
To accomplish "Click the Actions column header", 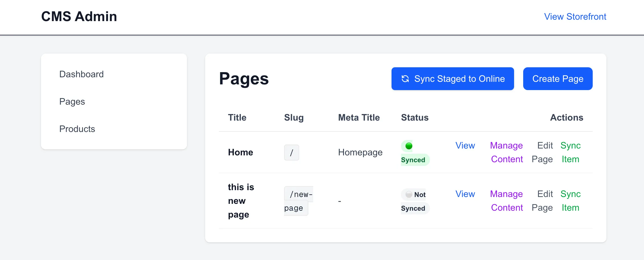I will coord(566,117).
